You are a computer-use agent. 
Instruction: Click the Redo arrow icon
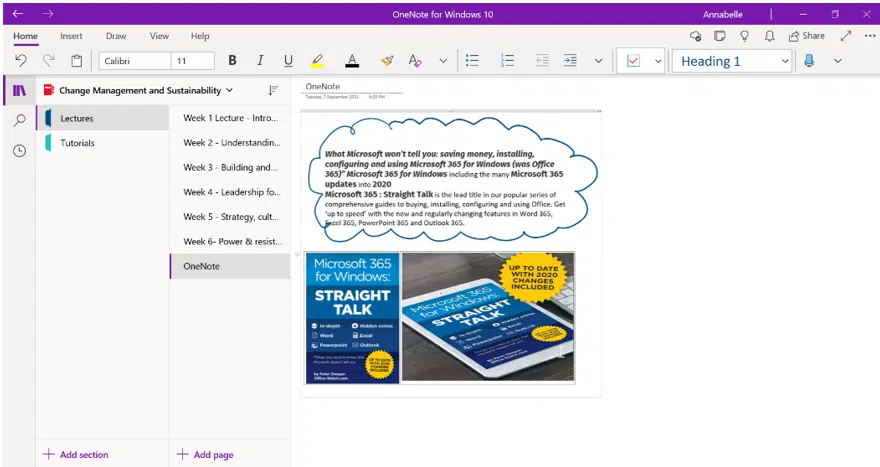(49, 61)
